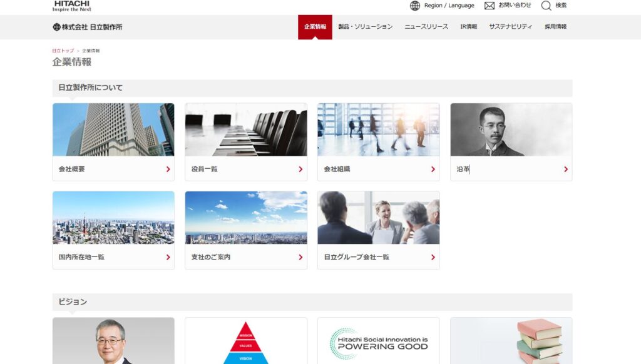Go to IR情報 section
Image resolution: width=641 pixels, height=364 pixels.
(468, 27)
